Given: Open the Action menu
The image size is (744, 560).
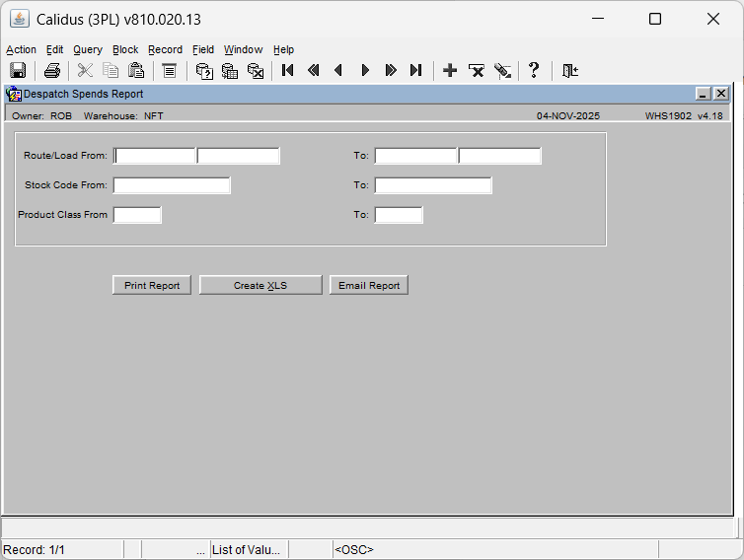Looking at the screenshot, I should tap(21, 49).
